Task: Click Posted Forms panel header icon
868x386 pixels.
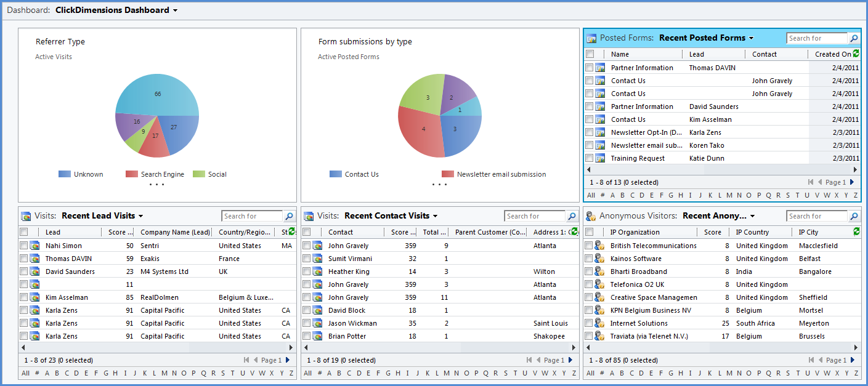Action: 591,38
